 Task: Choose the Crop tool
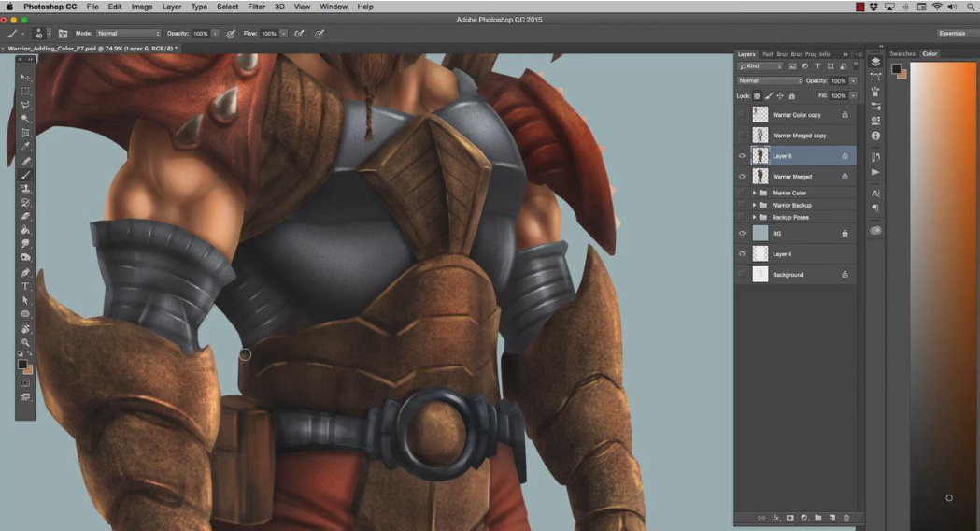26,133
